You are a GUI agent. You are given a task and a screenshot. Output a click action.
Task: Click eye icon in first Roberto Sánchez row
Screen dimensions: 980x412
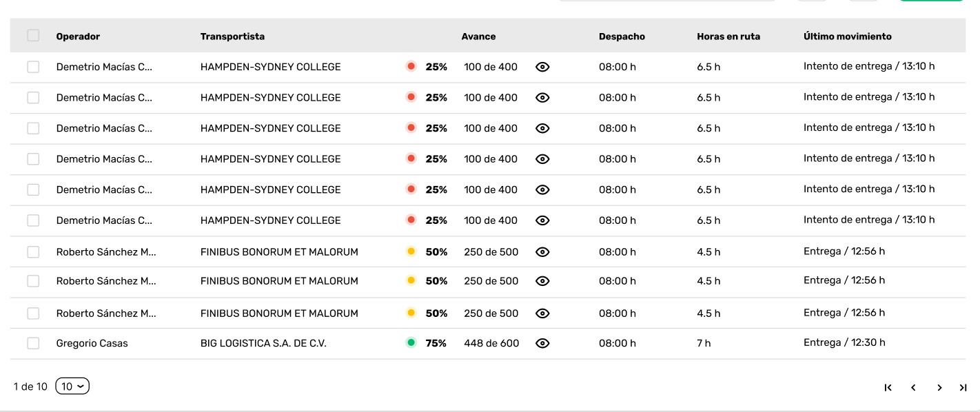point(542,252)
